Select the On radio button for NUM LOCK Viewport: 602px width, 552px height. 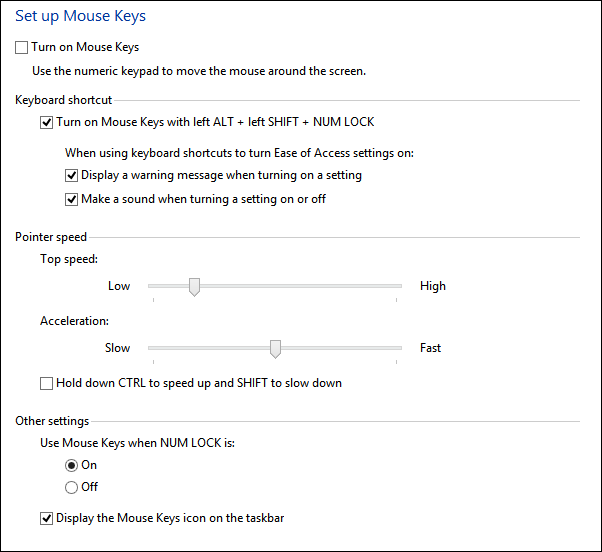click(x=71, y=465)
